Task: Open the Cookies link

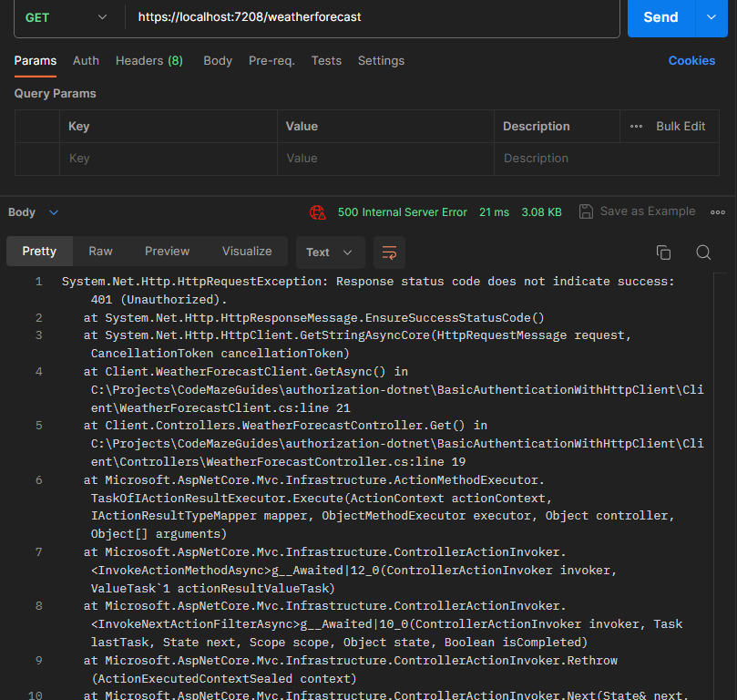Action: (691, 60)
